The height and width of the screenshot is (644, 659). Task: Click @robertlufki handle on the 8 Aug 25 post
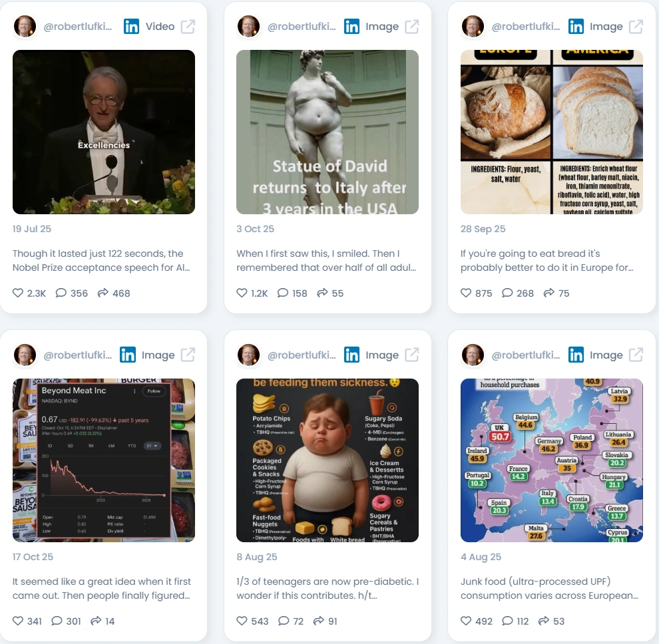pyautogui.click(x=302, y=355)
